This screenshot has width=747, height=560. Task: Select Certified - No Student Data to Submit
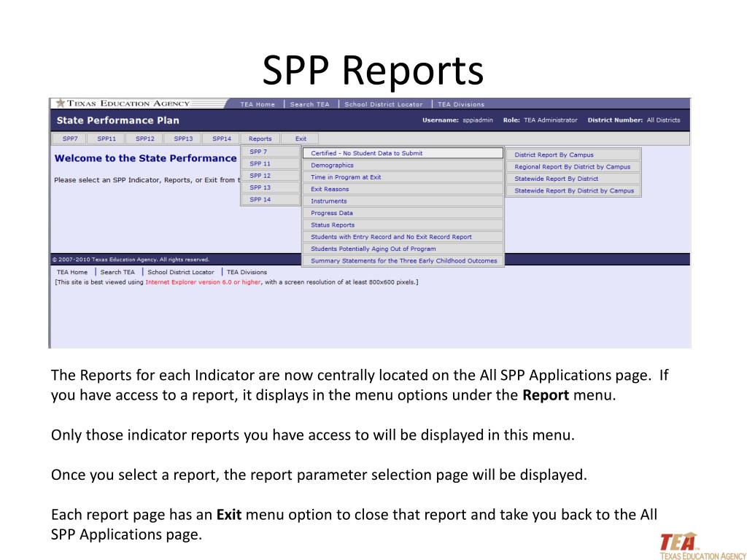coord(403,153)
